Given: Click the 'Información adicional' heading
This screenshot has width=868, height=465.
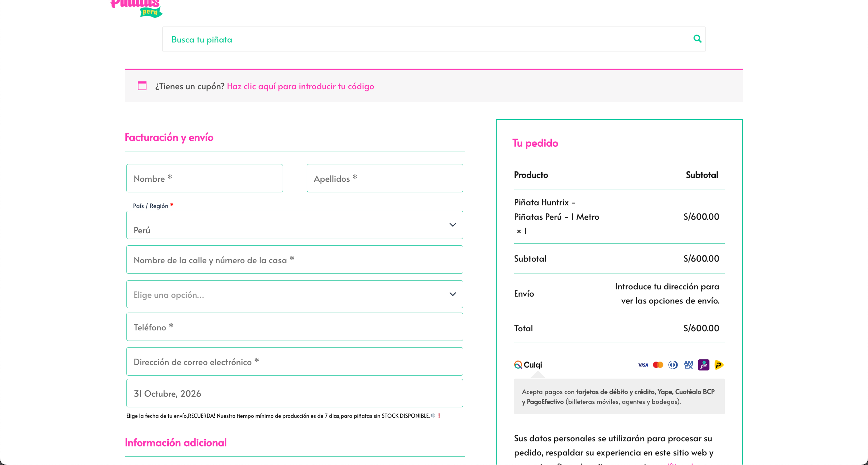Looking at the screenshot, I should tap(176, 442).
